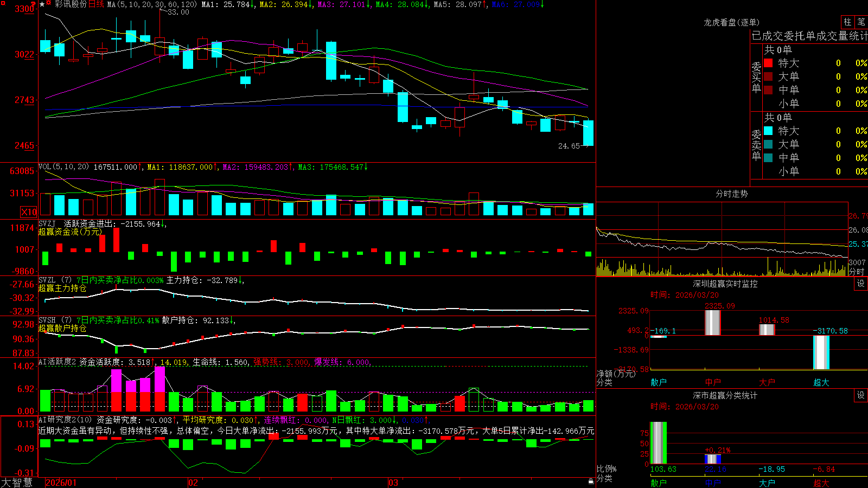Click the 笔 stroke-mode button

click(x=861, y=22)
